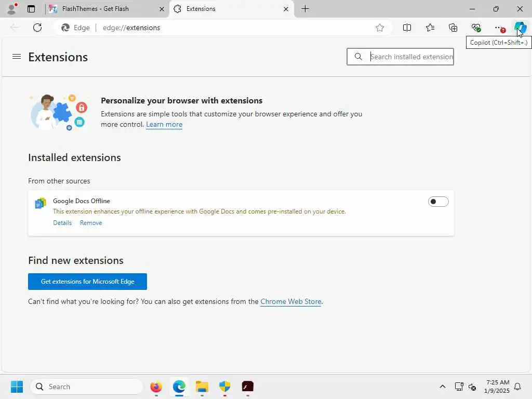Open a new tab with plus button

pyautogui.click(x=305, y=9)
